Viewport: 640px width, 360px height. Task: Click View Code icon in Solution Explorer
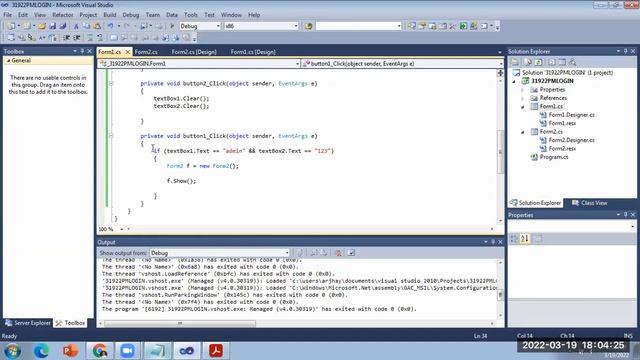tap(552, 62)
